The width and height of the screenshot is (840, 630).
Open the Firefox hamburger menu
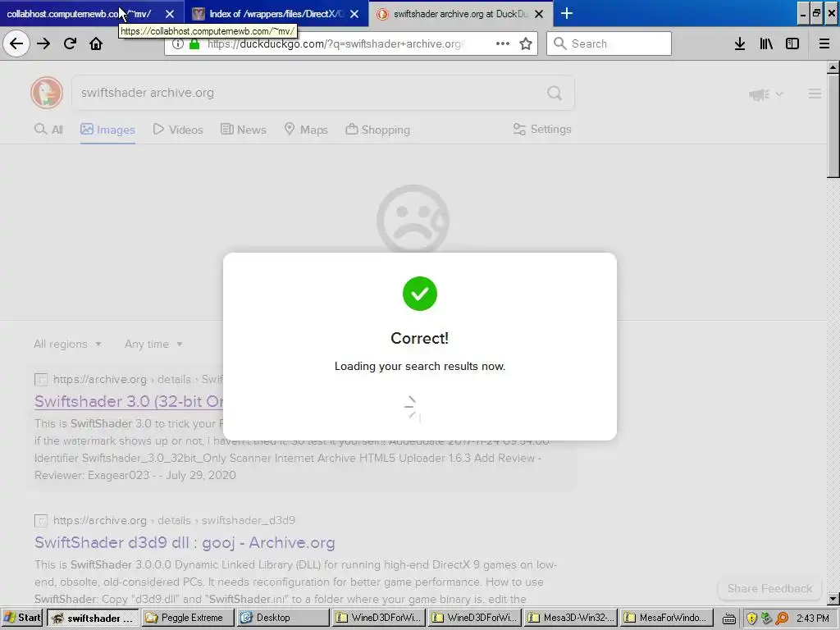pos(824,43)
